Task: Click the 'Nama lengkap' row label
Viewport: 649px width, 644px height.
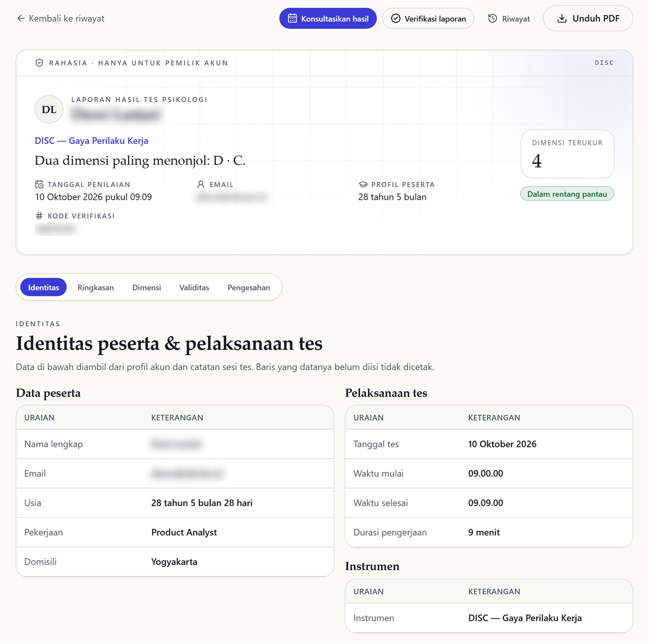Action: tap(54, 444)
